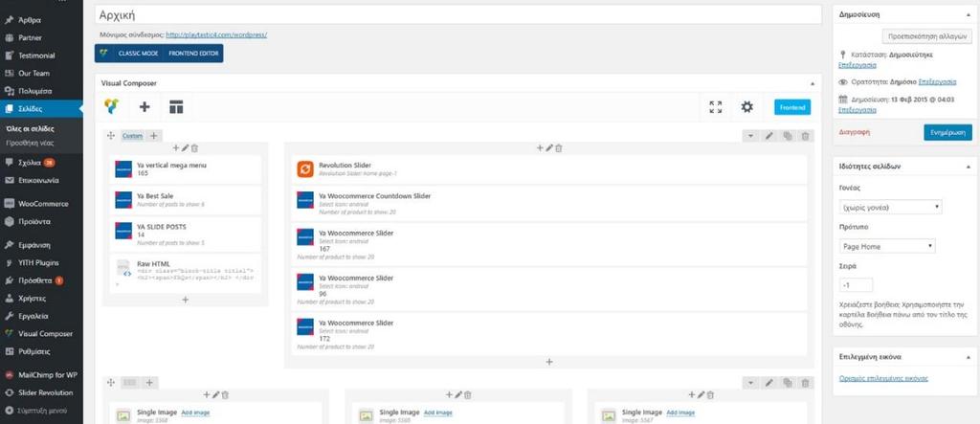Edit second row using pencil icon

[x=769, y=382]
